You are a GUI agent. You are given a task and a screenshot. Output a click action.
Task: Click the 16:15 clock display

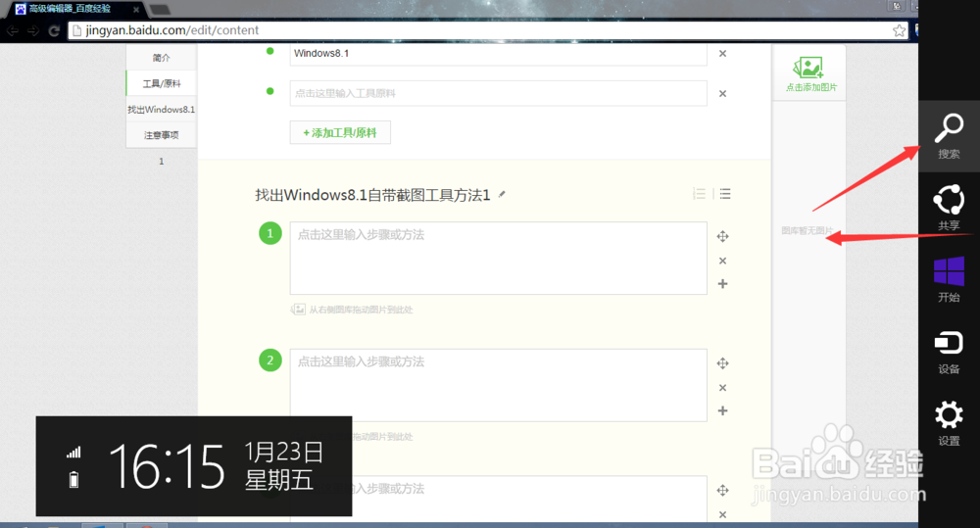[x=167, y=466]
